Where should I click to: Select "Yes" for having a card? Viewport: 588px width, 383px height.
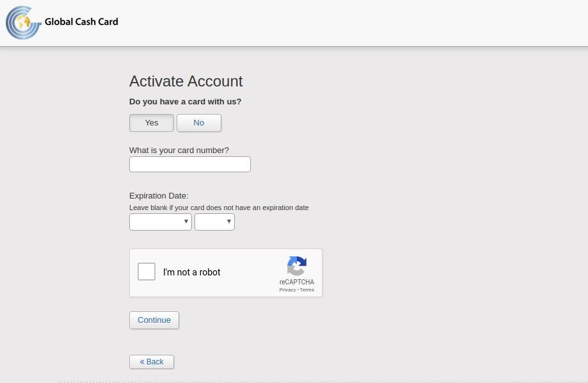click(151, 122)
